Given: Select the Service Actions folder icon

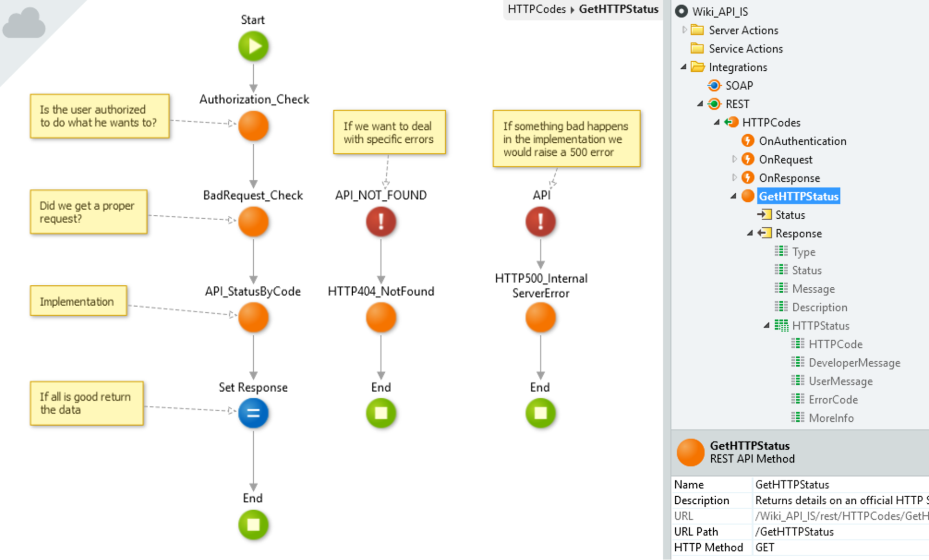Looking at the screenshot, I should coord(697,48).
